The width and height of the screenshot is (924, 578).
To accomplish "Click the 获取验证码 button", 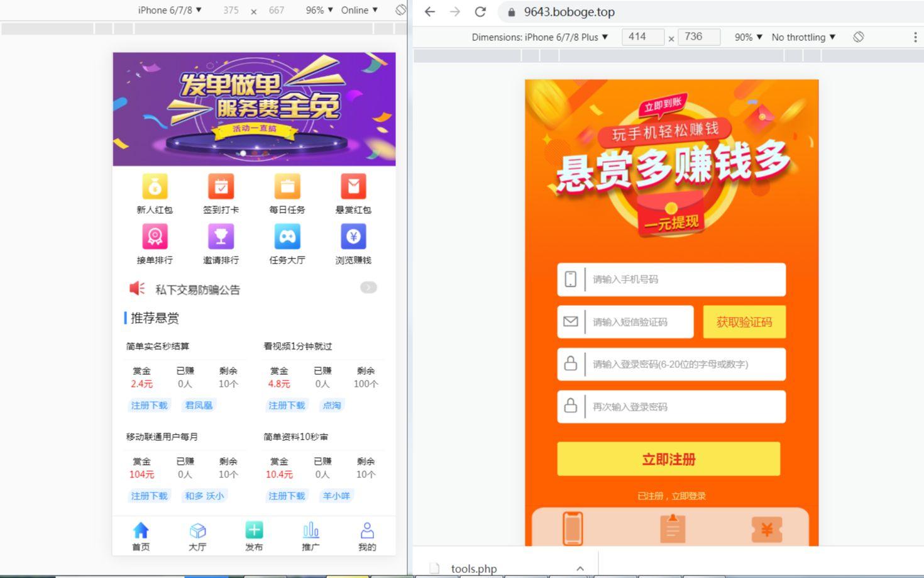I will 744,322.
